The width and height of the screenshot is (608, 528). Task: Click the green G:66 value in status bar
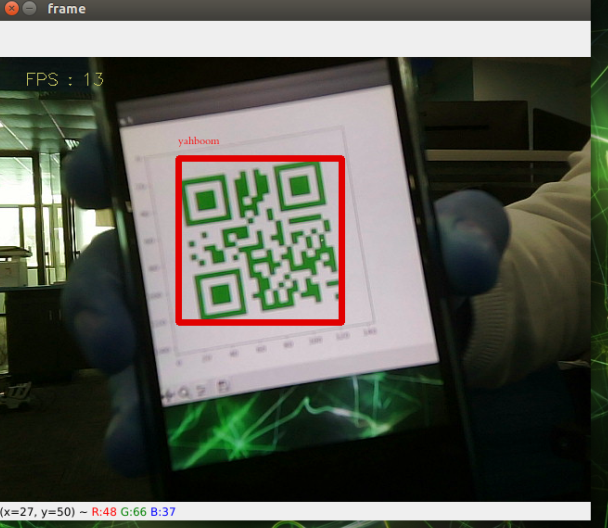coord(133,512)
